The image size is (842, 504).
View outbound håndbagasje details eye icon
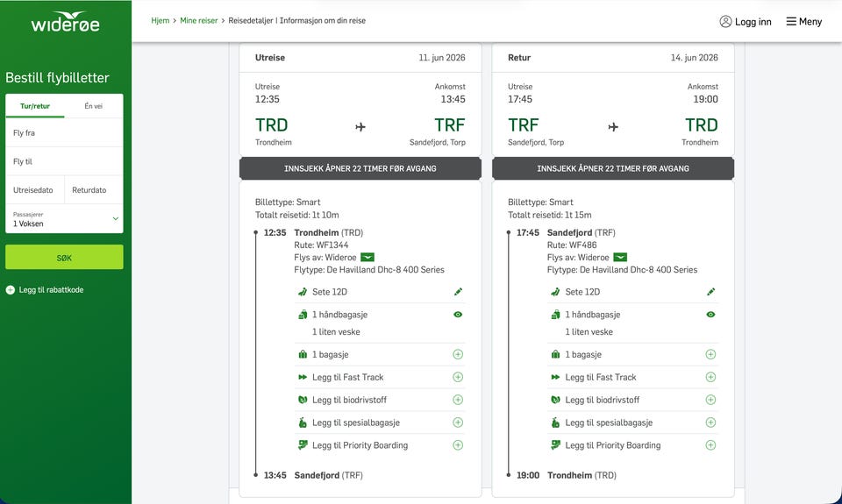458,315
